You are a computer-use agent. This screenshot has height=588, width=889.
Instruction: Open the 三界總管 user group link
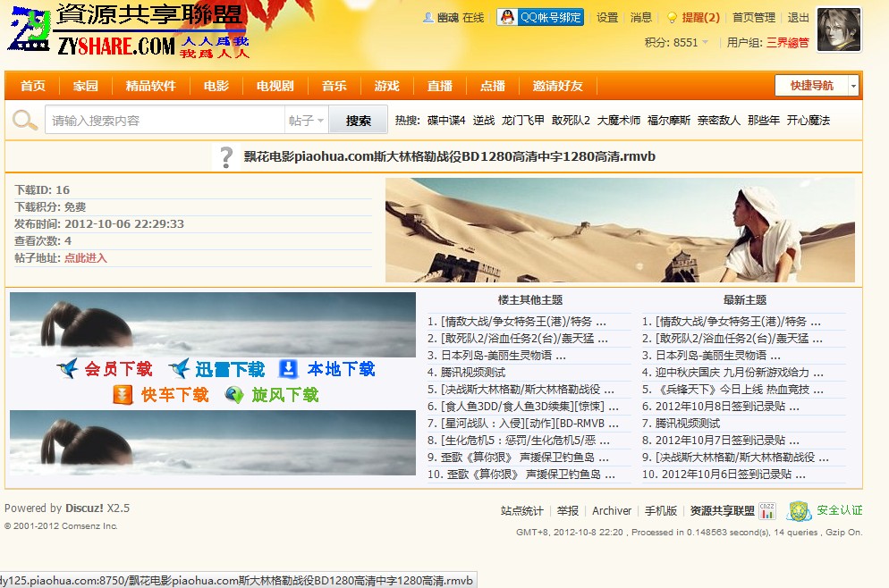pyautogui.click(x=788, y=43)
